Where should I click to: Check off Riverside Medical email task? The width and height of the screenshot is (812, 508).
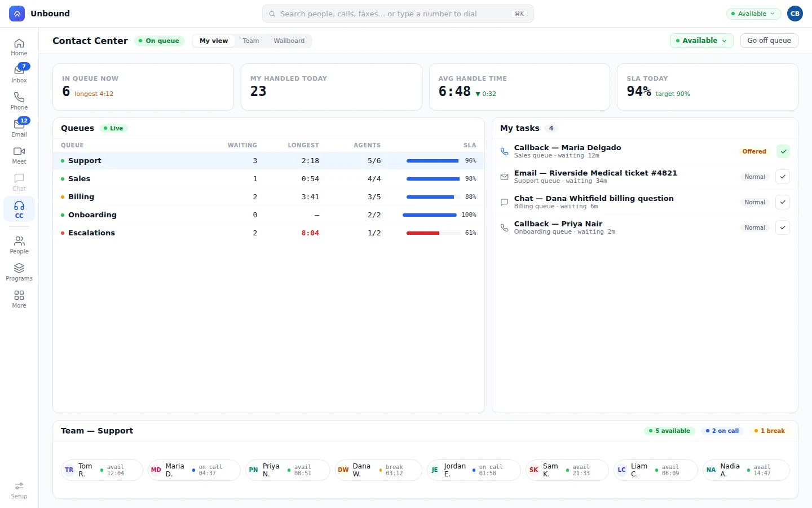(783, 177)
